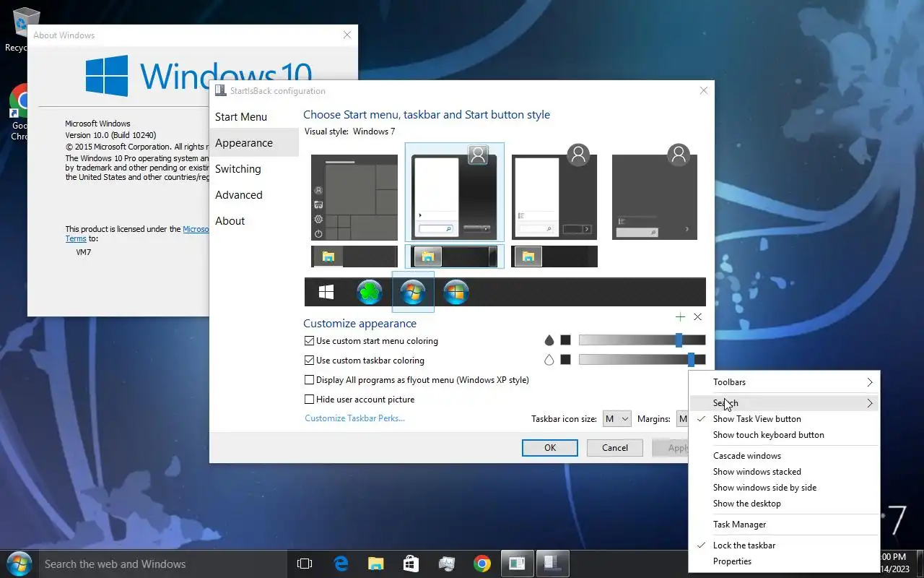
Task: Choose Cascade windows from context menu
Action: click(x=784, y=456)
